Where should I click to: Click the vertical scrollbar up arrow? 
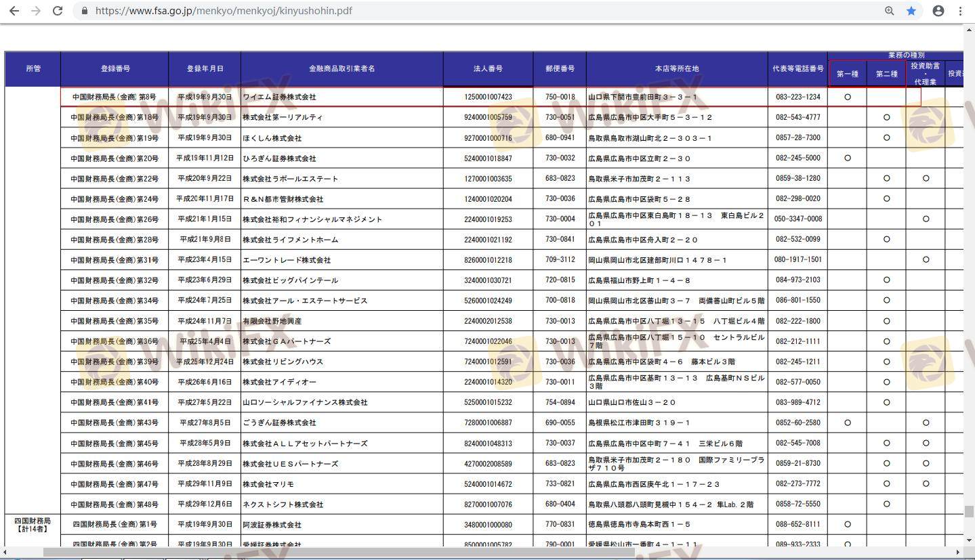[x=969, y=29]
